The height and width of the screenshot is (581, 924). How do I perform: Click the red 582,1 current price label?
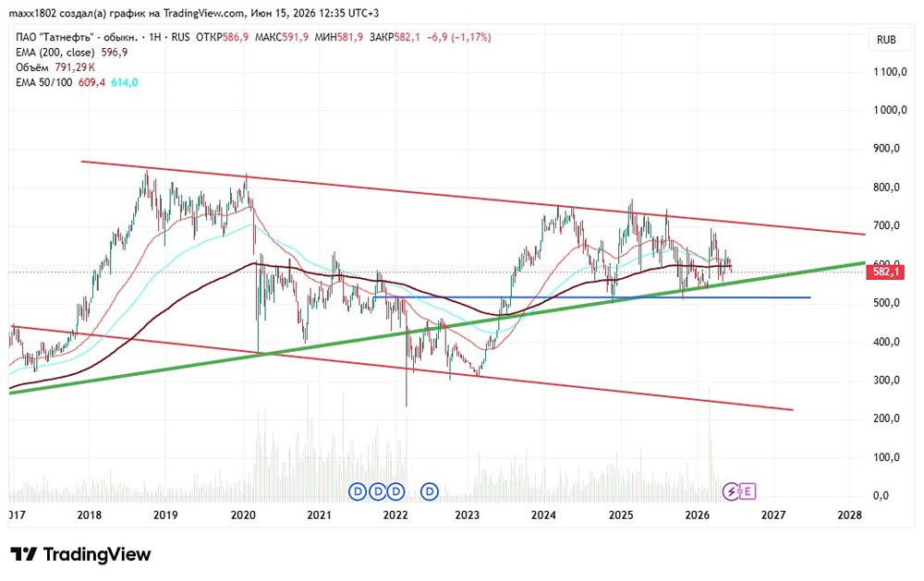click(x=884, y=272)
